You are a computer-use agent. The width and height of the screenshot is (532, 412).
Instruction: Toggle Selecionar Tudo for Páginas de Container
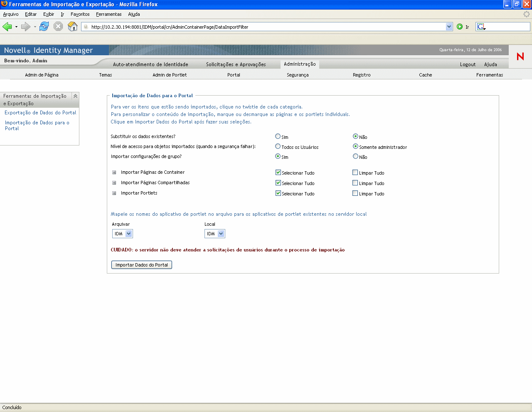[278, 172]
